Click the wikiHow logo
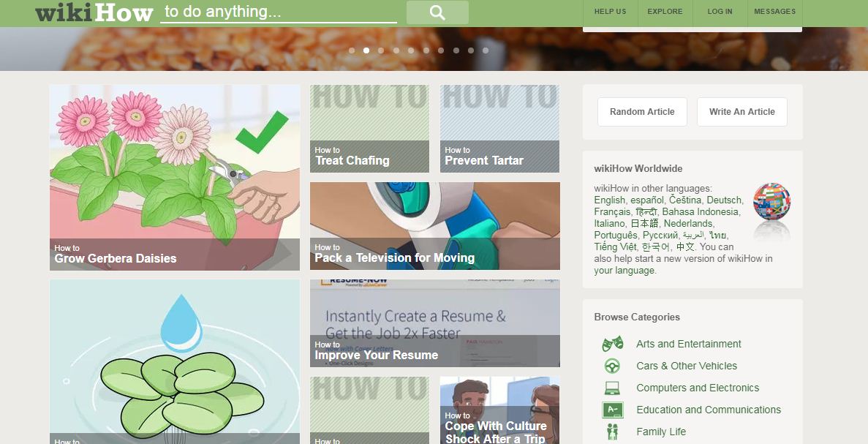 [x=94, y=12]
